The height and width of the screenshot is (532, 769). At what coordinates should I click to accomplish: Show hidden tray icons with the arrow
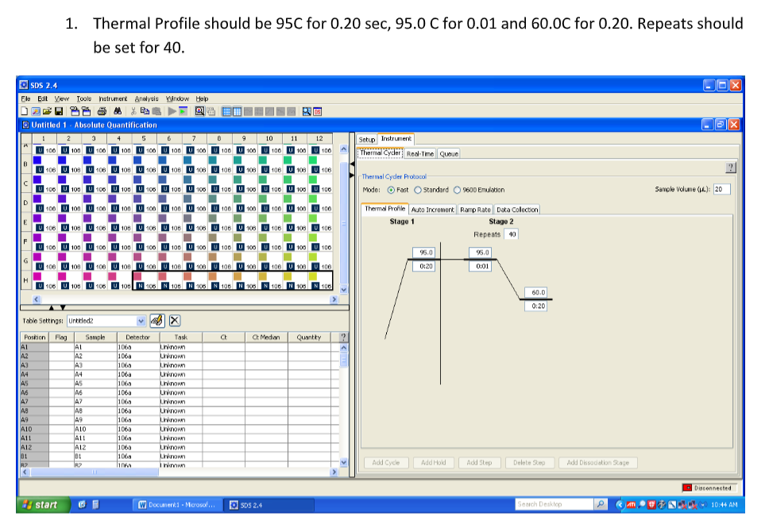pos(620,504)
